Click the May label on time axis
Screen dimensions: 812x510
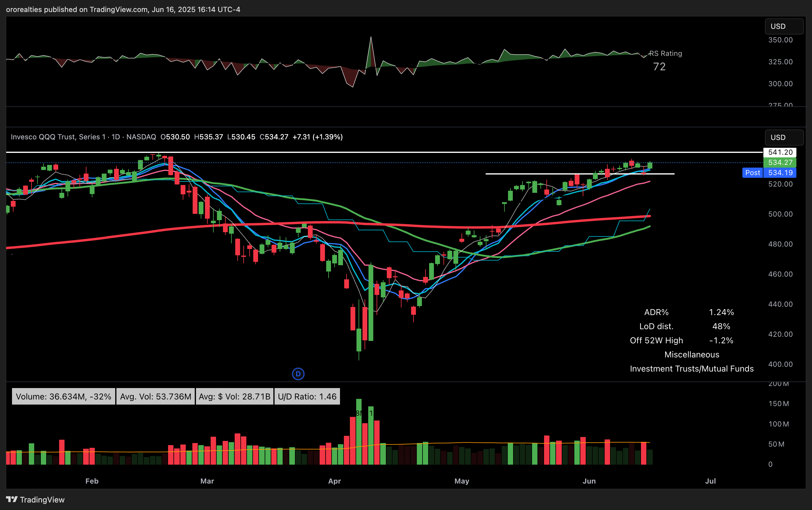(x=462, y=481)
